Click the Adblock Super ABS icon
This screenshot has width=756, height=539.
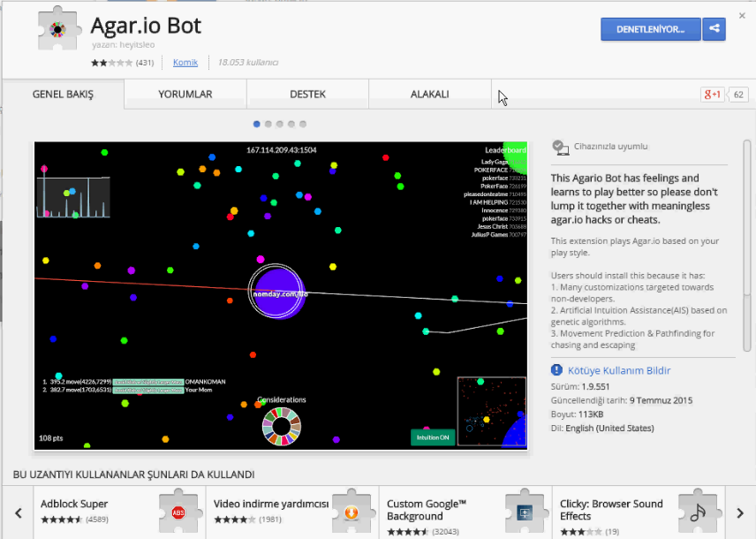[x=178, y=512]
